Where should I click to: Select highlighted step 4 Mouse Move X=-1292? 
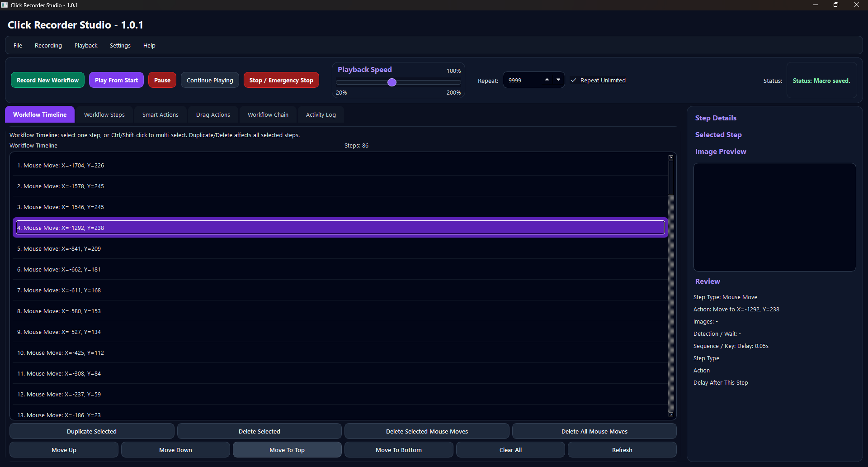click(340, 228)
